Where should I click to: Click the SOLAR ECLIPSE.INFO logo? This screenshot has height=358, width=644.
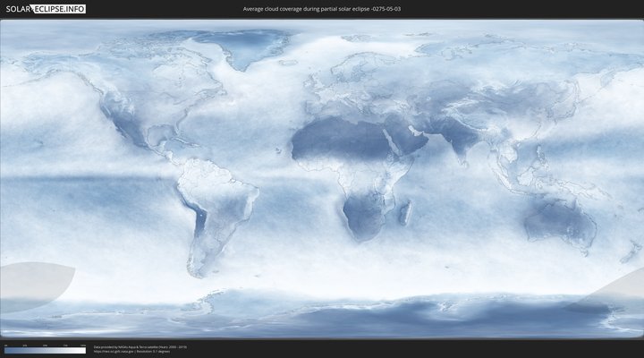[43, 9]
